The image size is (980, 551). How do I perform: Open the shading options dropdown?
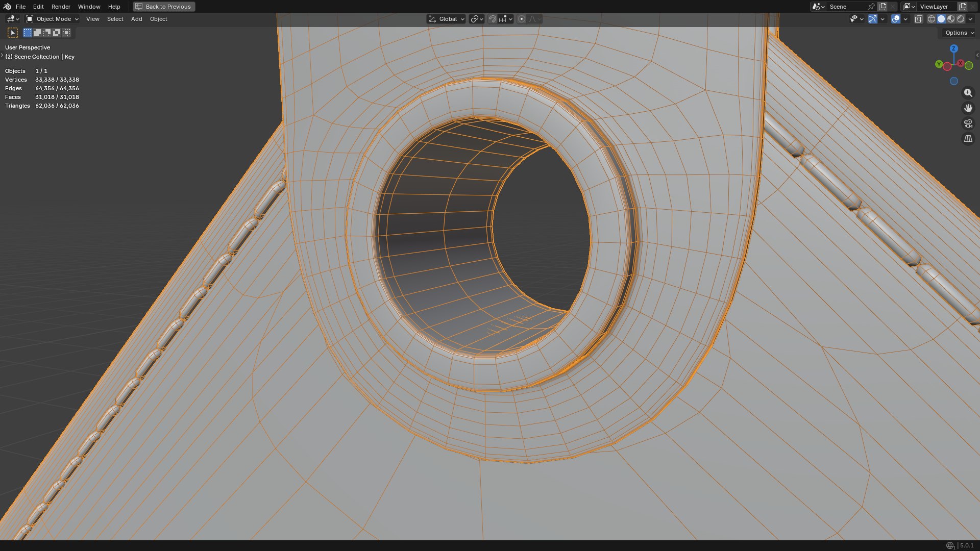pyautogui.click(x=970, y=19)
